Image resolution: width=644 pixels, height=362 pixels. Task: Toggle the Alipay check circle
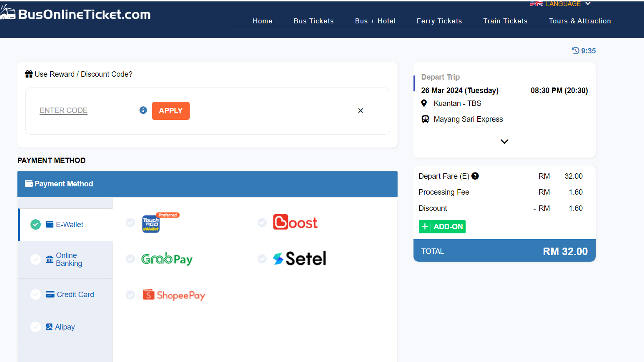point(36,327)
